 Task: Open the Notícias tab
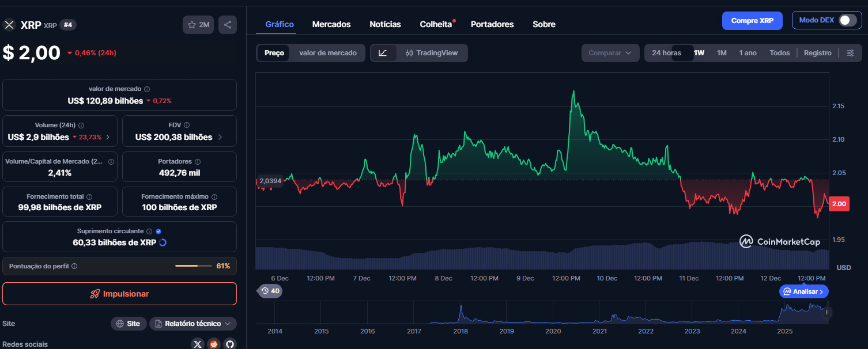tap(385, 24)
